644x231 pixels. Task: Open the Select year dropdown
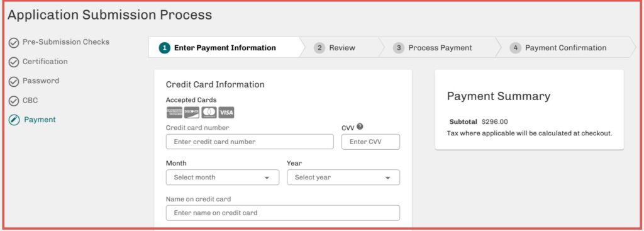(x=343, y=177)
